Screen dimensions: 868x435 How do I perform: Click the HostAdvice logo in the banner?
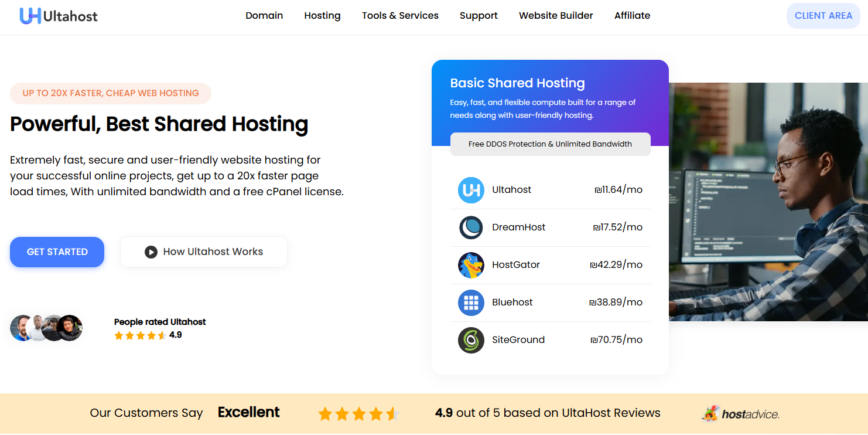pos(740,413)
